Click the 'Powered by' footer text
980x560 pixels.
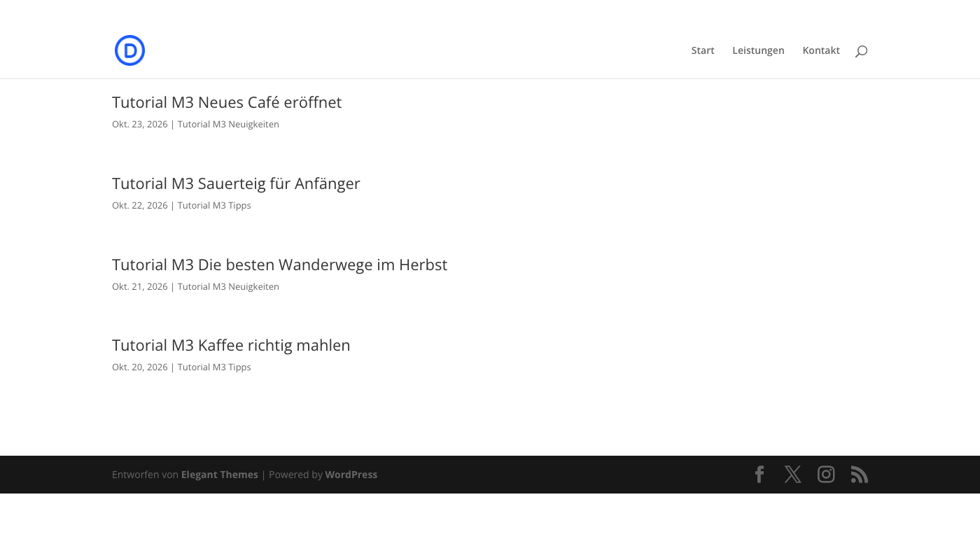coord(295,475)
